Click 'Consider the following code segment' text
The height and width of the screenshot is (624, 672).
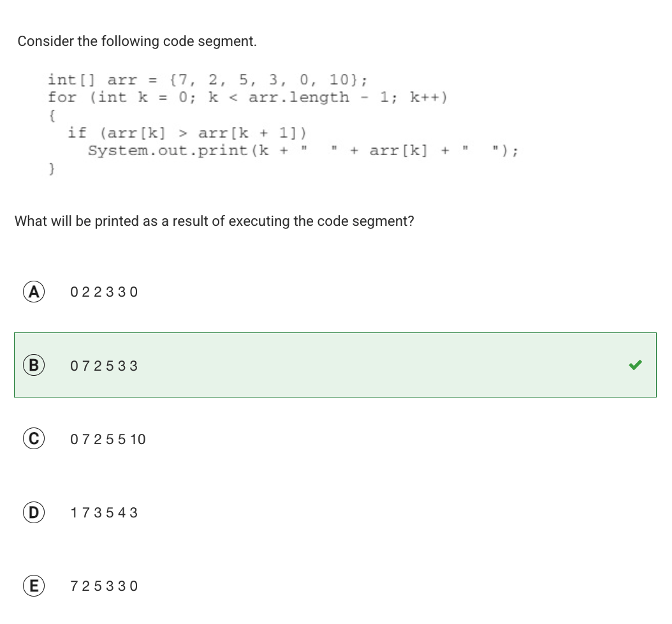pos(137,41)
